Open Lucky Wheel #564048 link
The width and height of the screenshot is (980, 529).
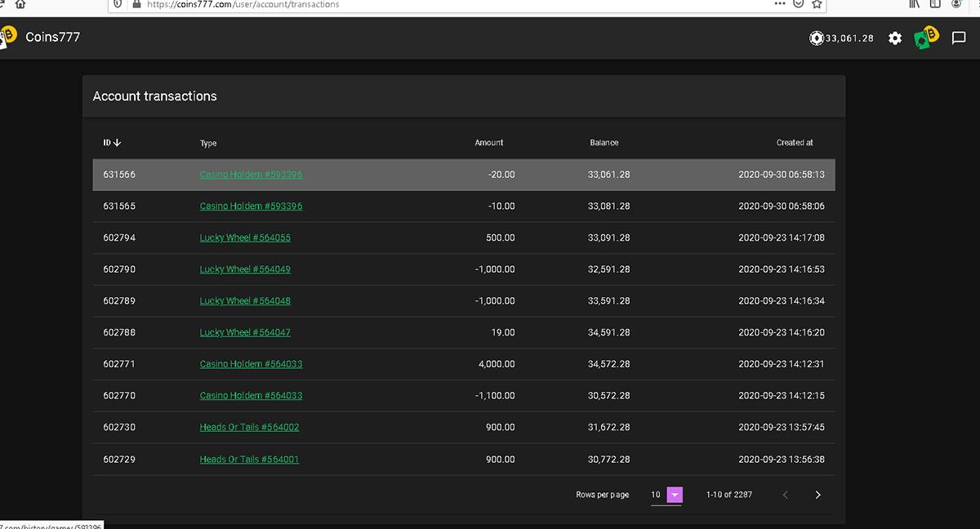245,301
